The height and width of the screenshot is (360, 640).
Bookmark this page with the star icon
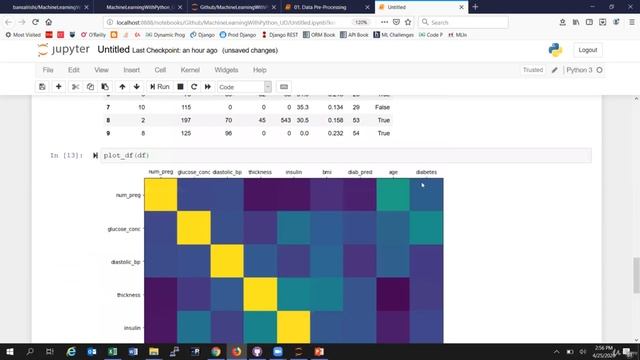408,22
